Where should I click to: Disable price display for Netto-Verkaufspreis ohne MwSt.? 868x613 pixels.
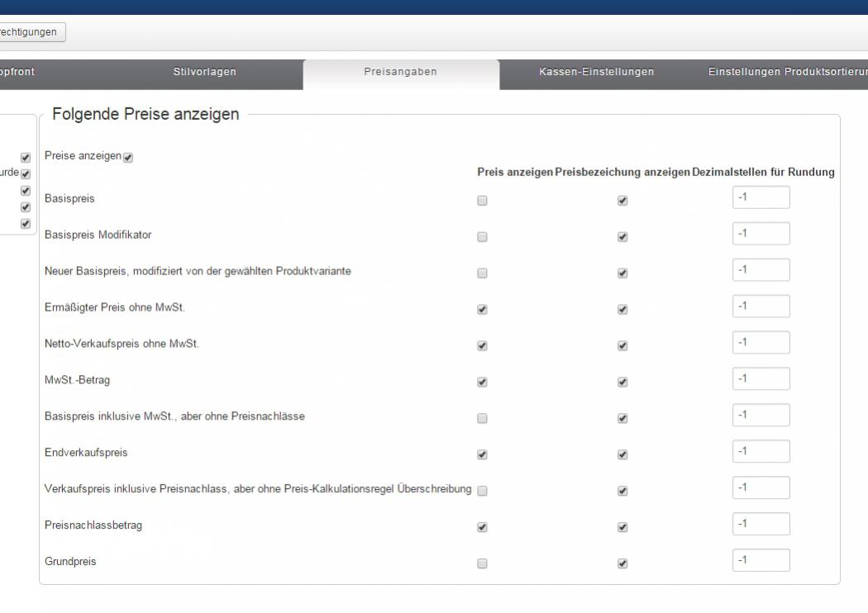pos(483,345)
